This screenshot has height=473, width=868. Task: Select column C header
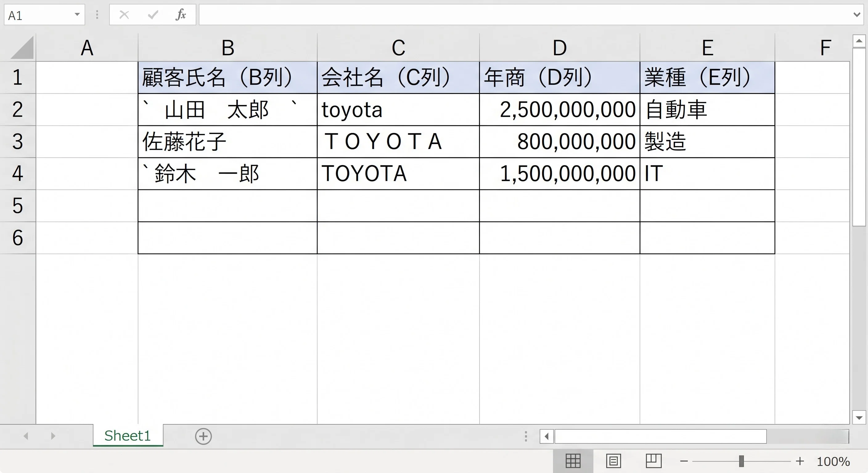pos(398,47)
